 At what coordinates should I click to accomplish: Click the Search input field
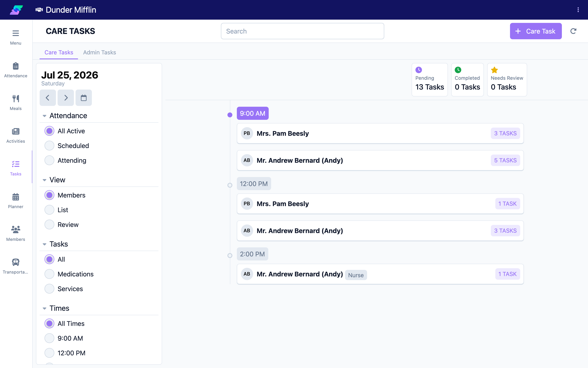(302, 31)
